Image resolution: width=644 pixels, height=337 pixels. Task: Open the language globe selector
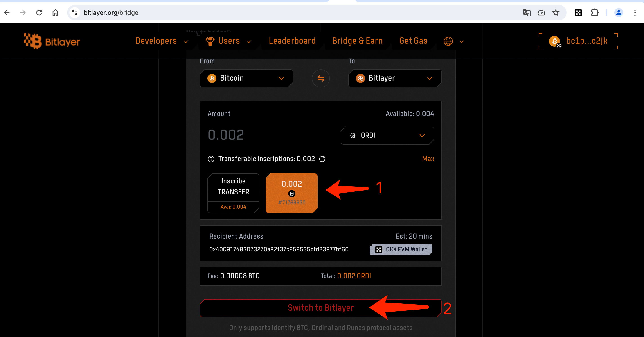coord(453,41)
